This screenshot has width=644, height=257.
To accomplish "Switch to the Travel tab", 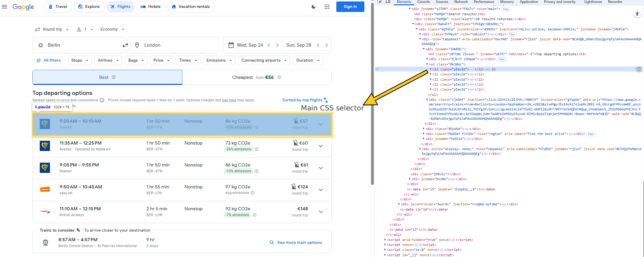I will 58,7.
